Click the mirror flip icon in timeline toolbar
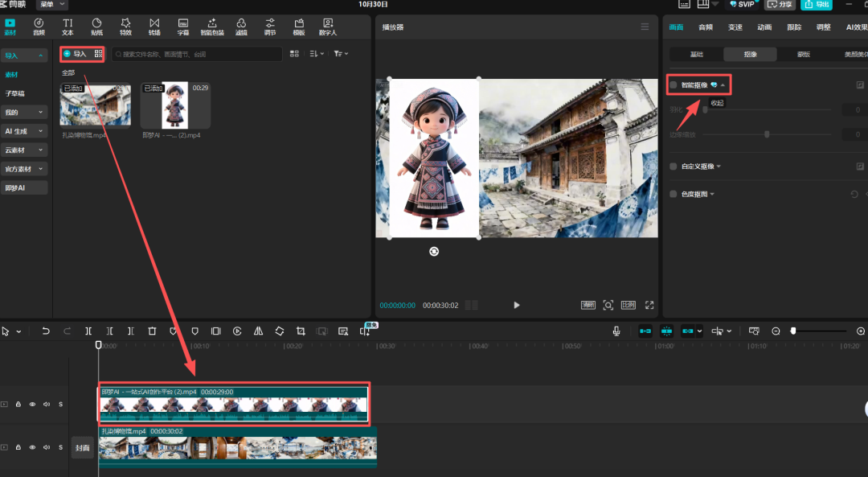This screenshot has height=477, width=868. (258, 331)
